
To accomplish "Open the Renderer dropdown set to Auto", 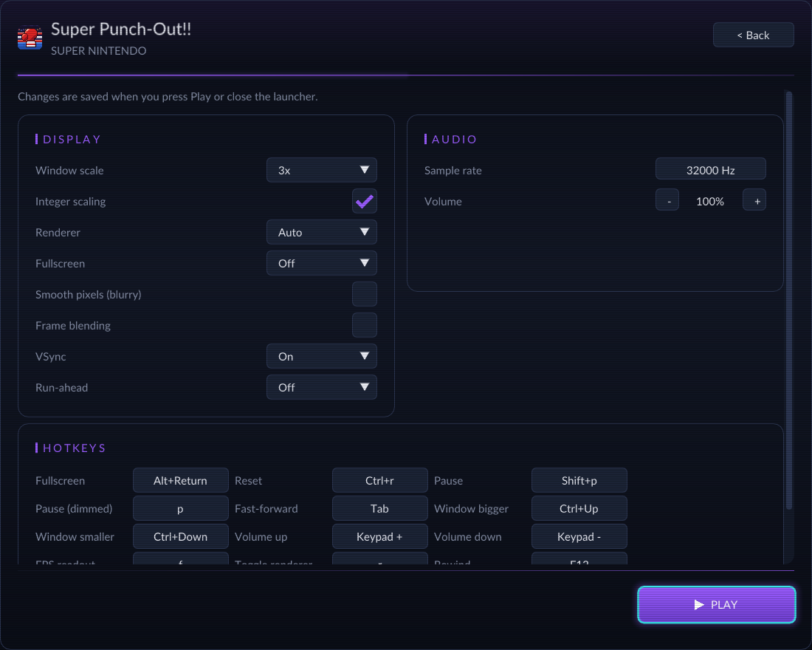I will 322,232.
